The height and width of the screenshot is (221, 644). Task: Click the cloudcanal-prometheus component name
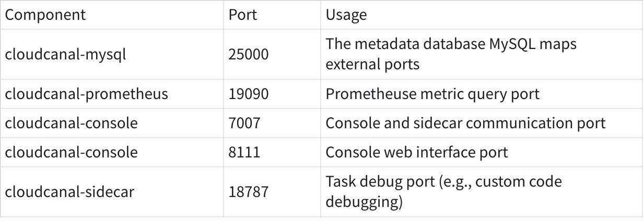[87, 94]
